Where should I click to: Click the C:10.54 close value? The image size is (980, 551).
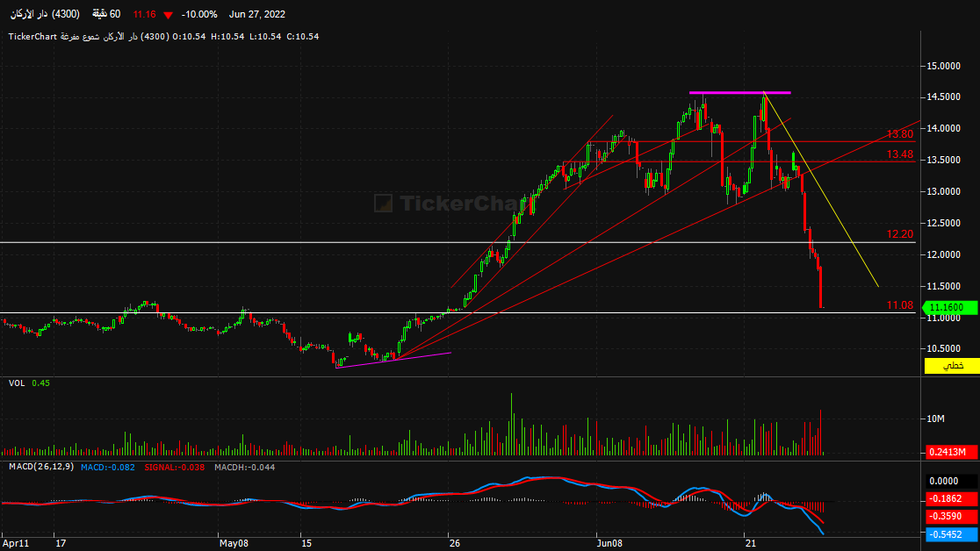[302, 37]
